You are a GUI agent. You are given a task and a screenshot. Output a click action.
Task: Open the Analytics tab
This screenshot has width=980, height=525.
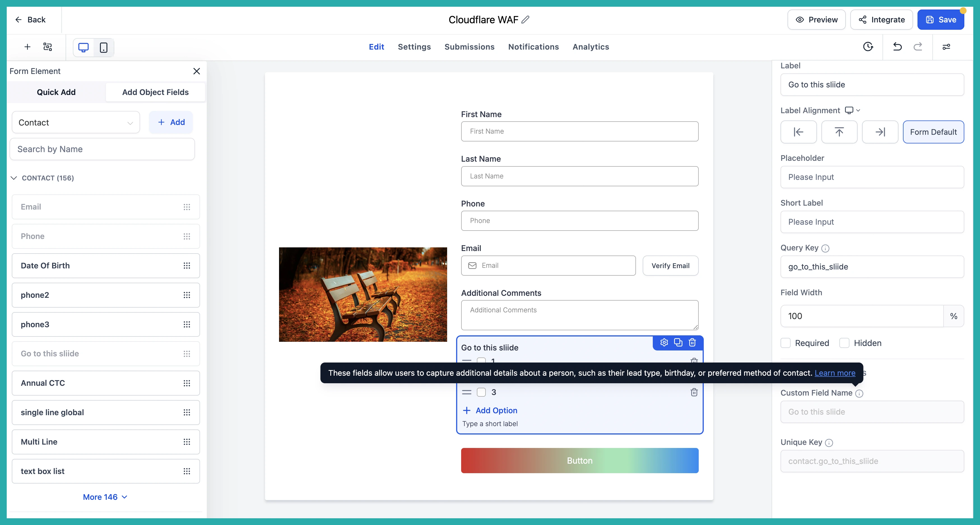pyautogui.click(x=590, y=47)
